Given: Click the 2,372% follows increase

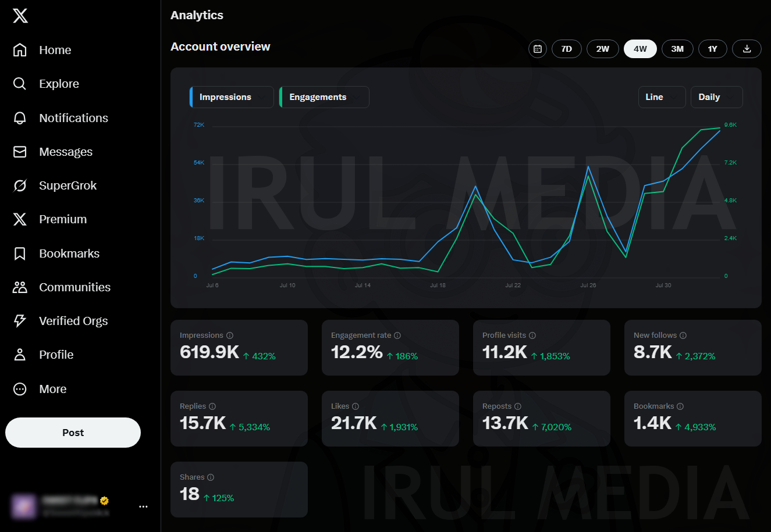Looking at the screenshot, I should coord(696,356).
